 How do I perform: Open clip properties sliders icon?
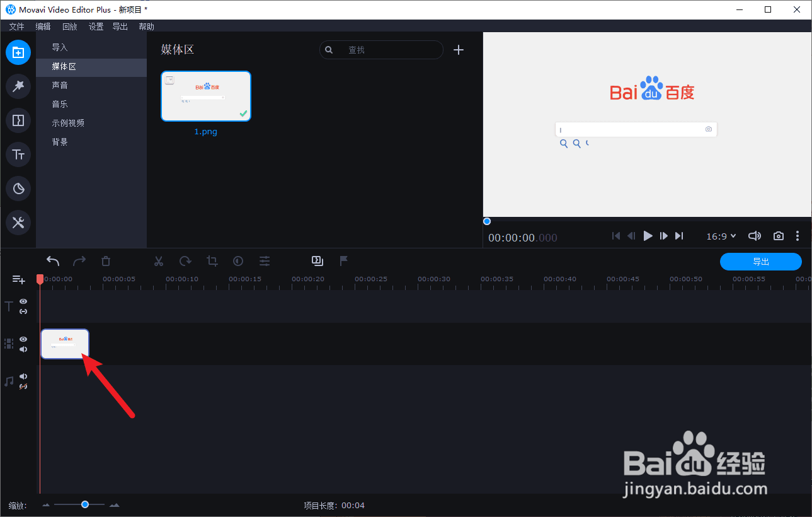click(x=265, y=261)
